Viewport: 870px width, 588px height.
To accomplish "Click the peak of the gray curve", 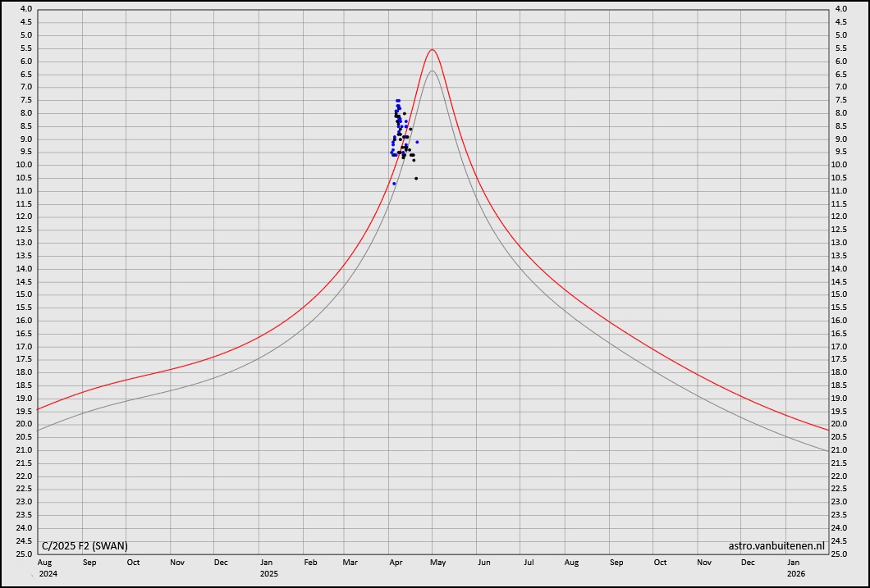I will pyautogui.click(x=432, y=71).
